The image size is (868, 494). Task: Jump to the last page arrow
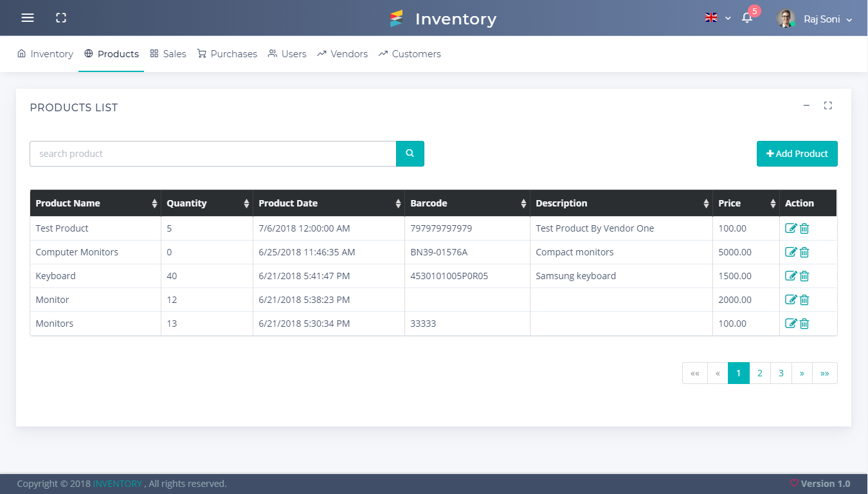(x=824, y=373)
